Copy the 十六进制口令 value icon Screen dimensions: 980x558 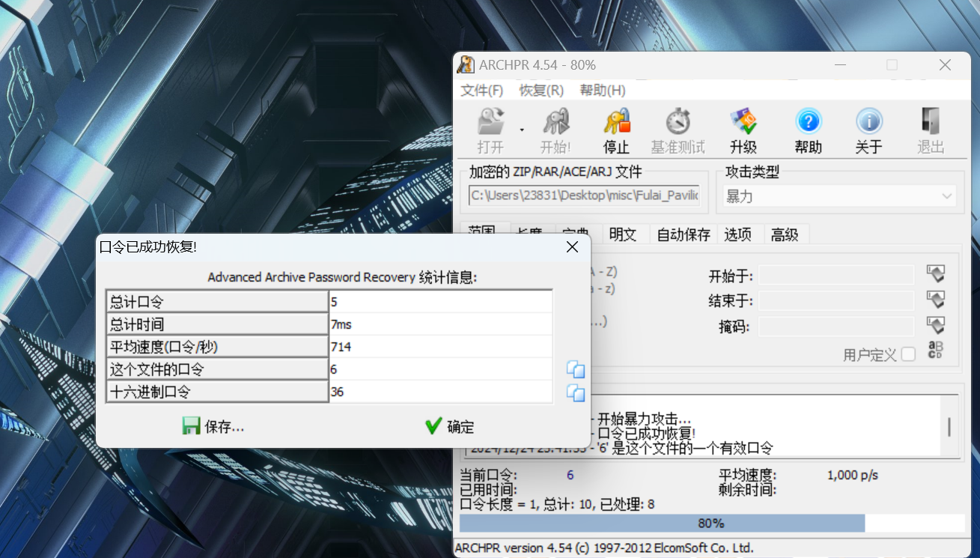(x=576, y=392)
